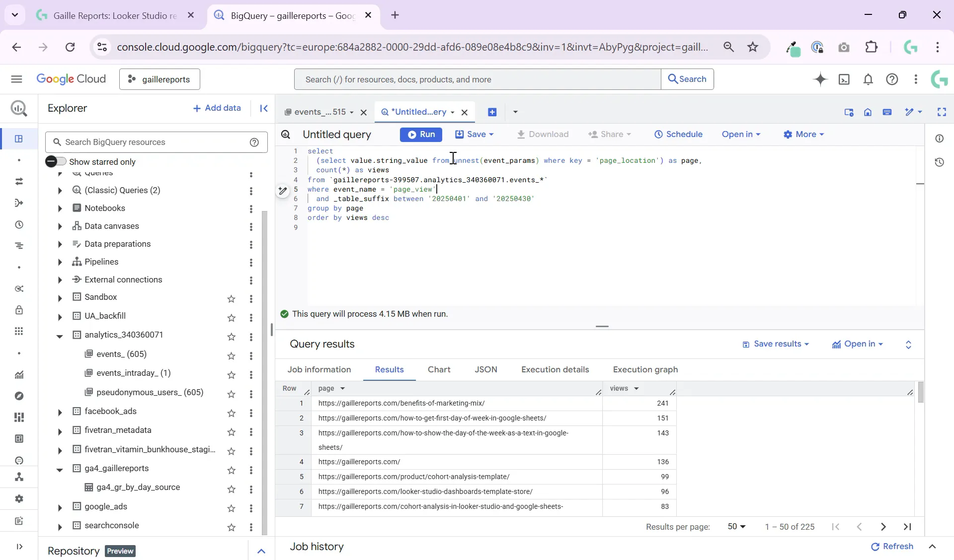Image resolution: width=954 pixels, height=560 pixels.
Task: Open BigQuery search help icon beside search box
Action: tap(254, 142)
